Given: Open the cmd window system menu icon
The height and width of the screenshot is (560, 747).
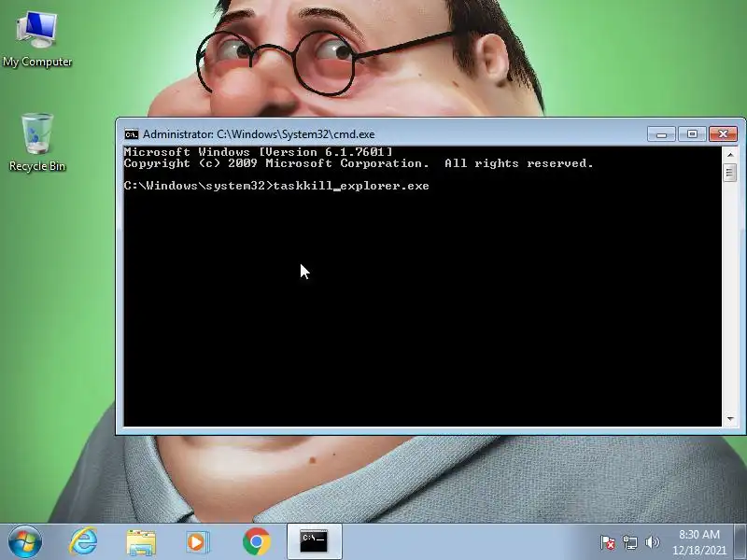Looking at the screenshot, I should pyautogui.click(x=132, y=134).
